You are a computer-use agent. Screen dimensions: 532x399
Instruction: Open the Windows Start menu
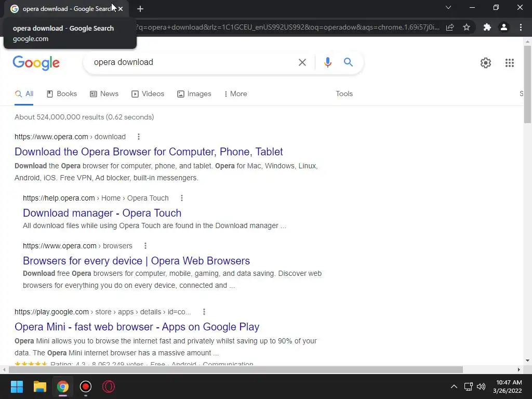(17, 387)
